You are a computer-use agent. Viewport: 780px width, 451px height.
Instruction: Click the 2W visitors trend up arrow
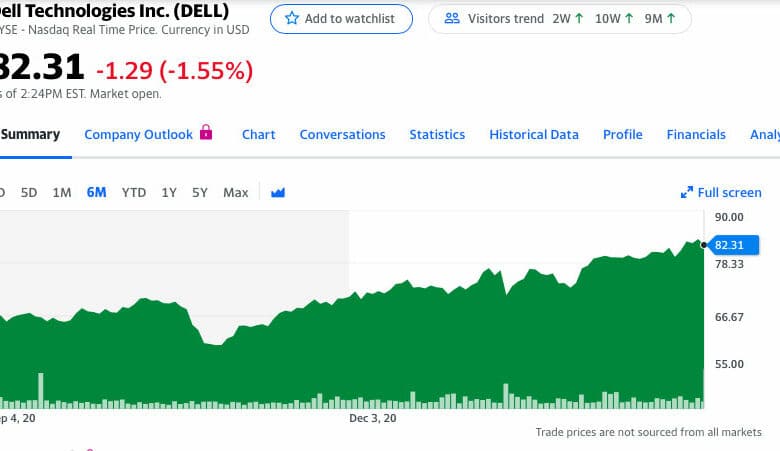pyautogui.click(x=579, y=19)
